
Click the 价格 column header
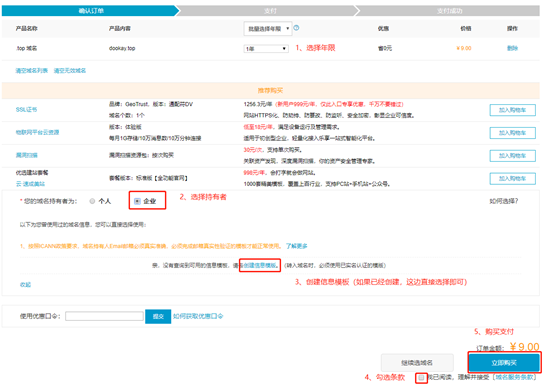466,28
